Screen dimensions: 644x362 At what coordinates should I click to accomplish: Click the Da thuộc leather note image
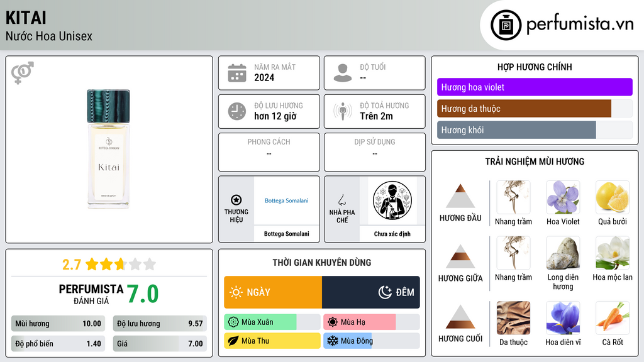[513, 318]
